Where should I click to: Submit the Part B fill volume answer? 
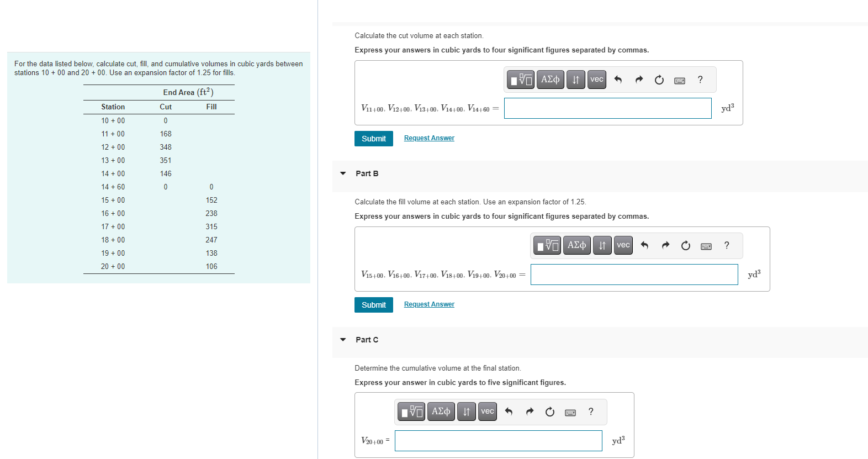click(374, 305)
